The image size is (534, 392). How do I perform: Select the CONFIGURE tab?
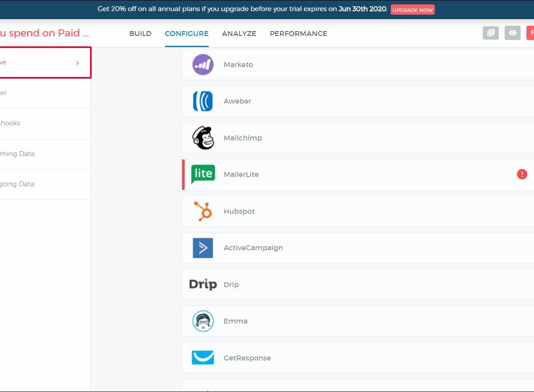[186, 34]
